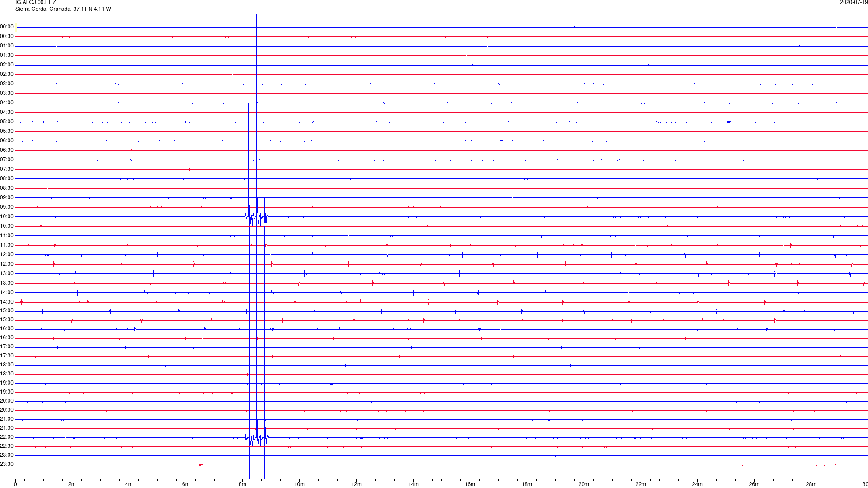Click the large event burst on 22:00 trace
The image size is (868, 488).
click(257, 437)
